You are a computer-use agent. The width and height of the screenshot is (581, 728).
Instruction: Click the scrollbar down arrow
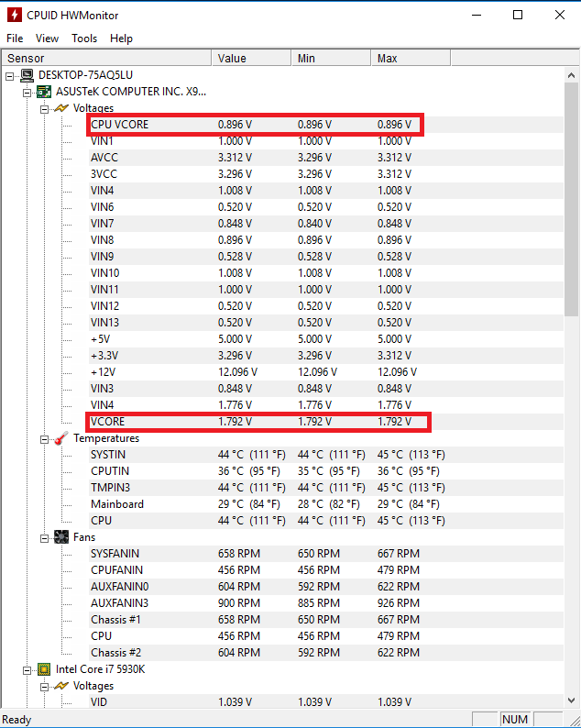point(571,700)
